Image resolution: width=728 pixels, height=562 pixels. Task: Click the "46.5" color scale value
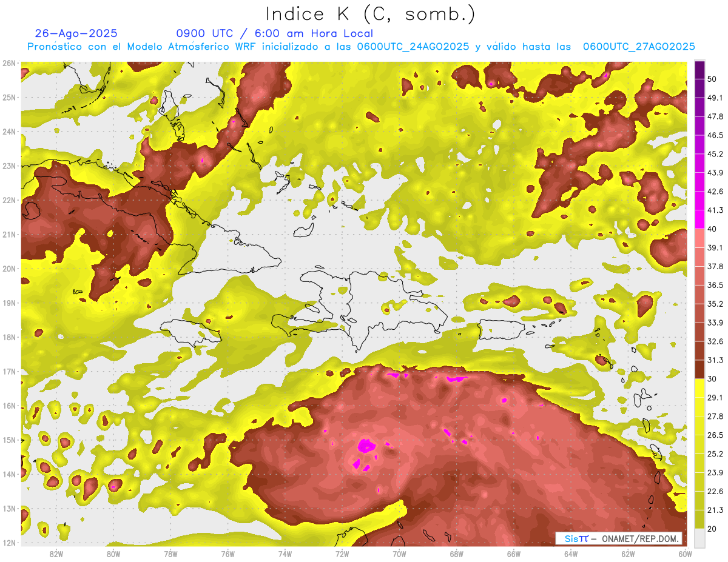(x=715, y=135)
